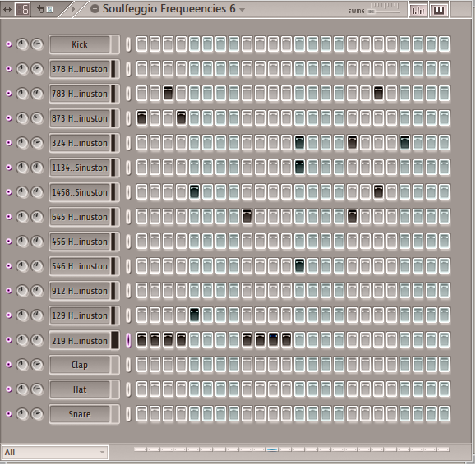Select the 1134..Sinuston channel button
This screenshot has width=476, height=465.
point(80,168)
